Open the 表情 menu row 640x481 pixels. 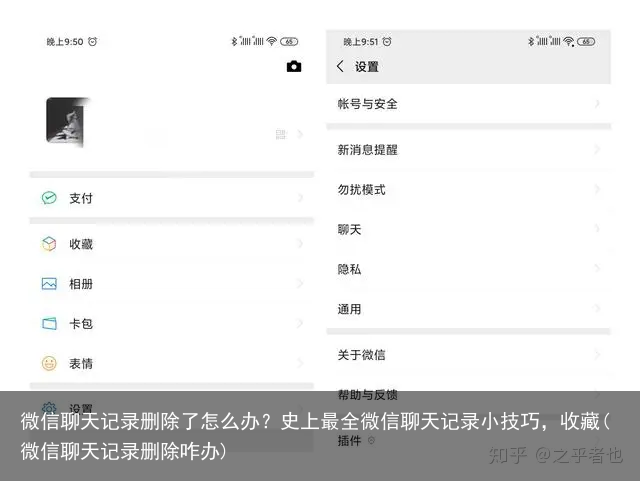coord(172,363)
